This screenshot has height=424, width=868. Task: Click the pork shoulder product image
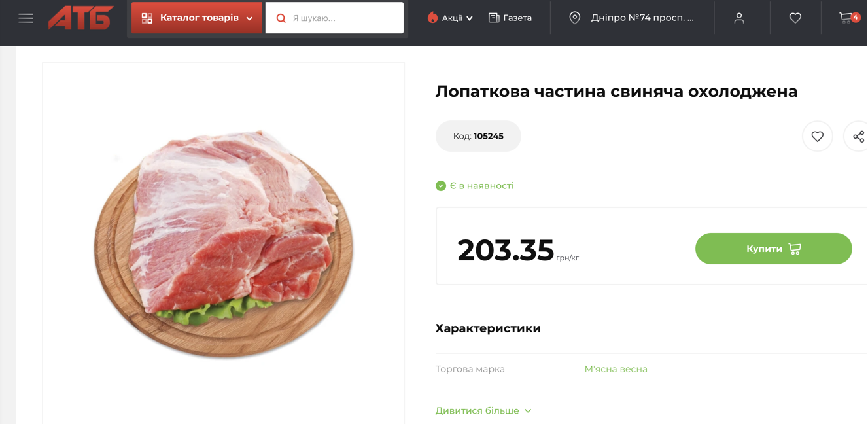tap(224, 243)
